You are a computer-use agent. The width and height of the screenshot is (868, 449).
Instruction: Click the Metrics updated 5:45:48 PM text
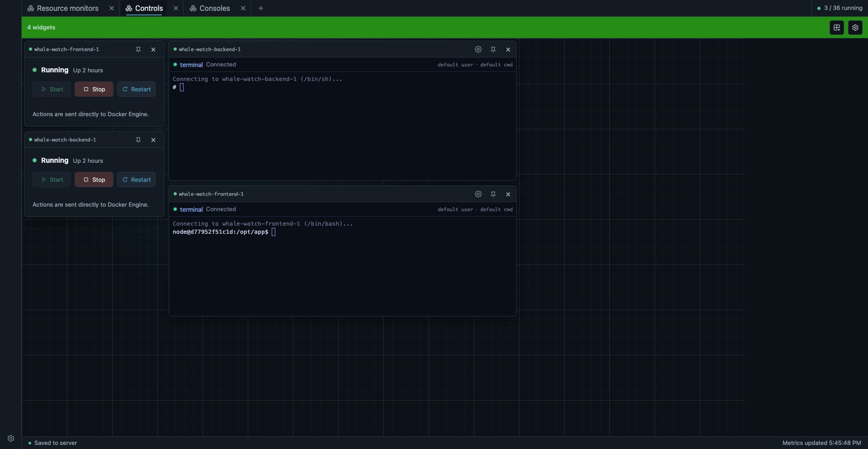[821, 443]
